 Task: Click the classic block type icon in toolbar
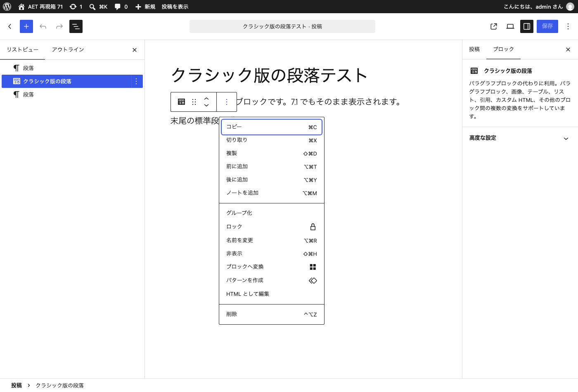click(x=181, y=102)
